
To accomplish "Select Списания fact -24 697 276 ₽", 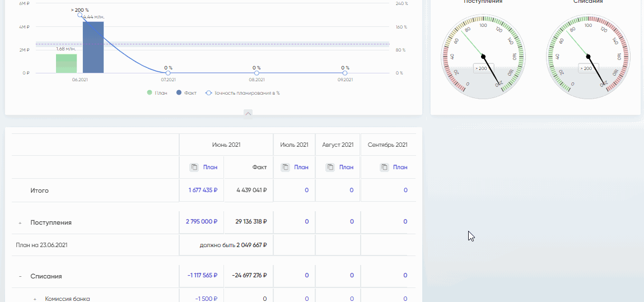I will 249,275.
